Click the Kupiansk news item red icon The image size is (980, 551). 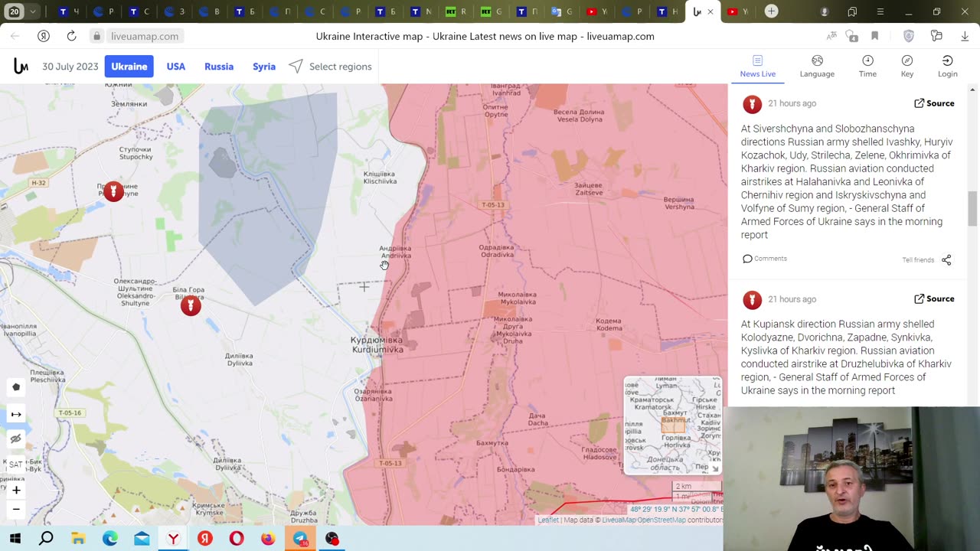pos(752,300)
